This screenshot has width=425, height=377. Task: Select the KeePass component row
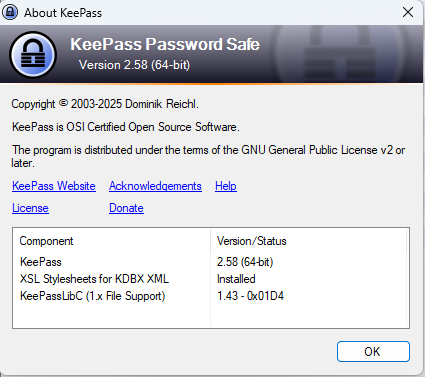(x=211, y=262)
